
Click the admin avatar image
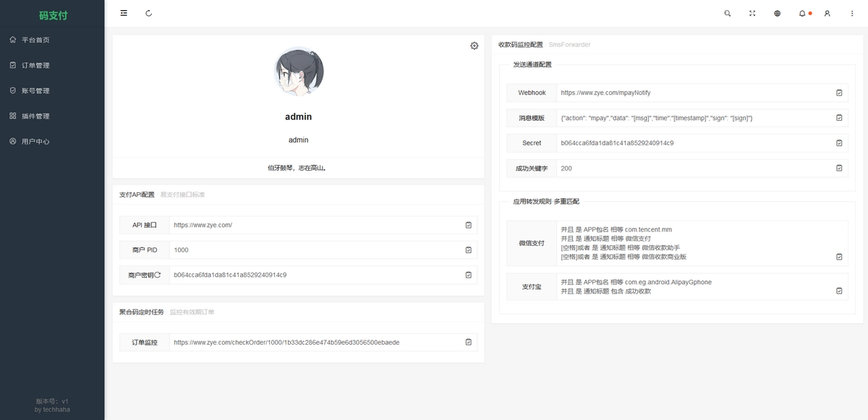299,72
